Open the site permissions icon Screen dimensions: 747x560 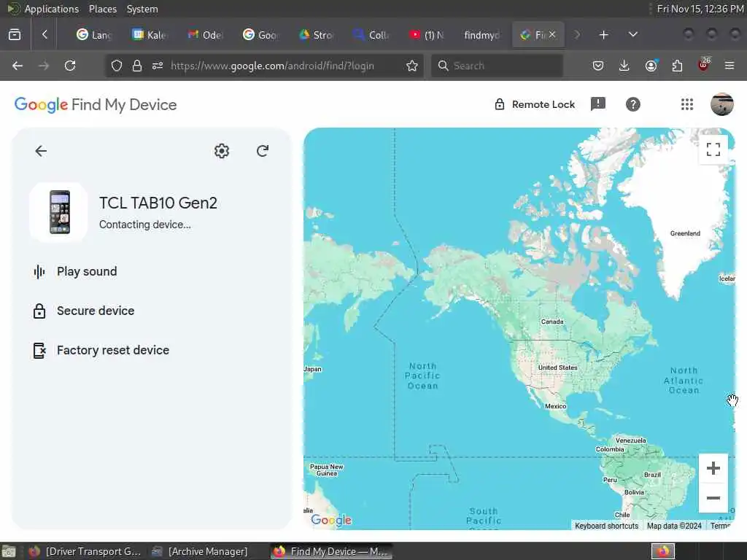coord(158,66)
